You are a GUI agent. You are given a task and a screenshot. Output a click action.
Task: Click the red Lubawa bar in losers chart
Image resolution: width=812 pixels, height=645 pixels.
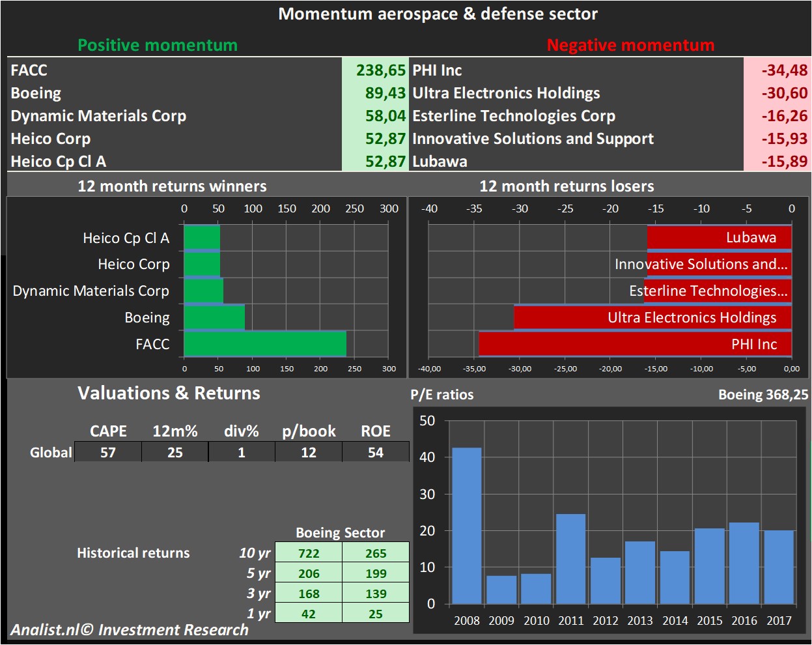(720, 238)
